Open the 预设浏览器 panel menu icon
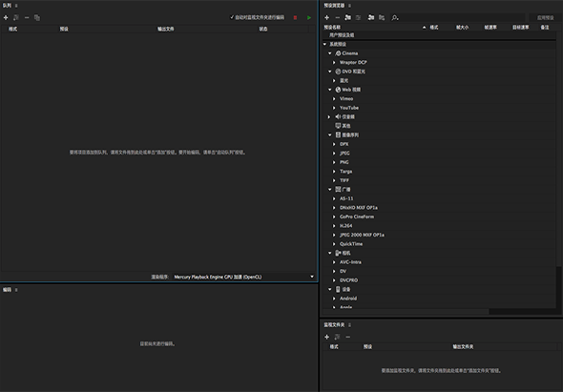Image resolution: width=563 pixels, height=392 pixels. (349, 6)
